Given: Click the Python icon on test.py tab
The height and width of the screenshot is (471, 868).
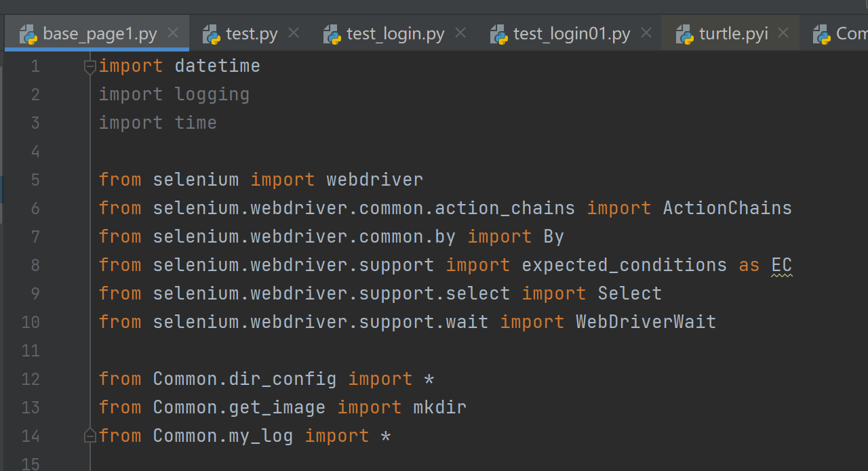Looking at the screenshot, I should click(212, 34).
